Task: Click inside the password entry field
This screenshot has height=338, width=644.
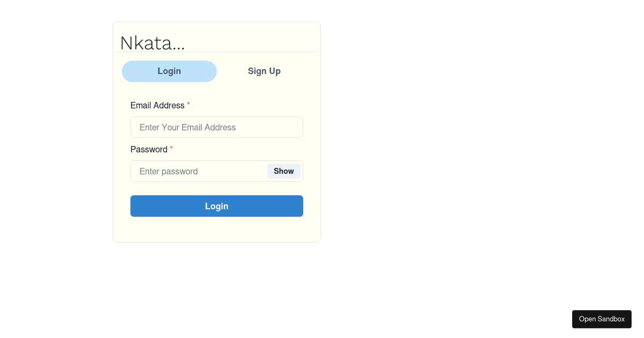Action: pos(199,171)
